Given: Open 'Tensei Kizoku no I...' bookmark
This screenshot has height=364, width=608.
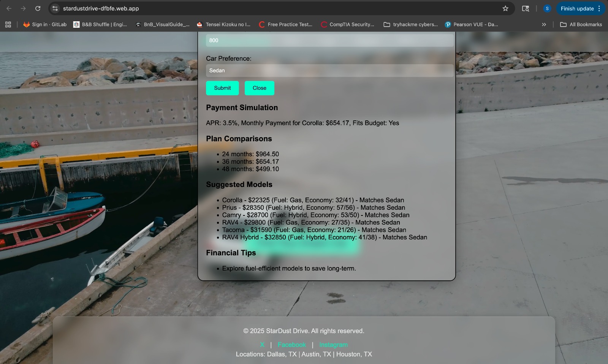Looking at the screenshot, I should pos(223,24).
